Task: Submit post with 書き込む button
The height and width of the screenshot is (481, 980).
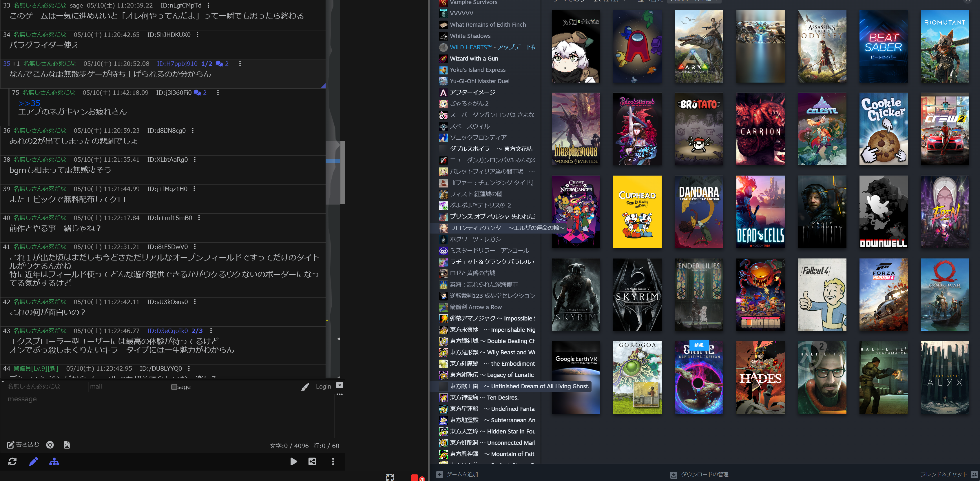Action: (23, 444)
